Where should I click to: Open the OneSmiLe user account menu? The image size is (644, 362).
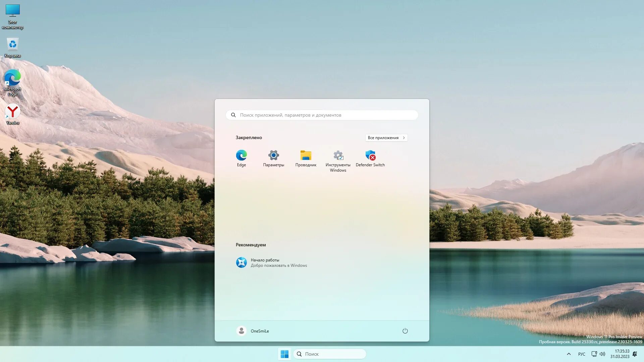pyautogui.click(x=253, y=331)
